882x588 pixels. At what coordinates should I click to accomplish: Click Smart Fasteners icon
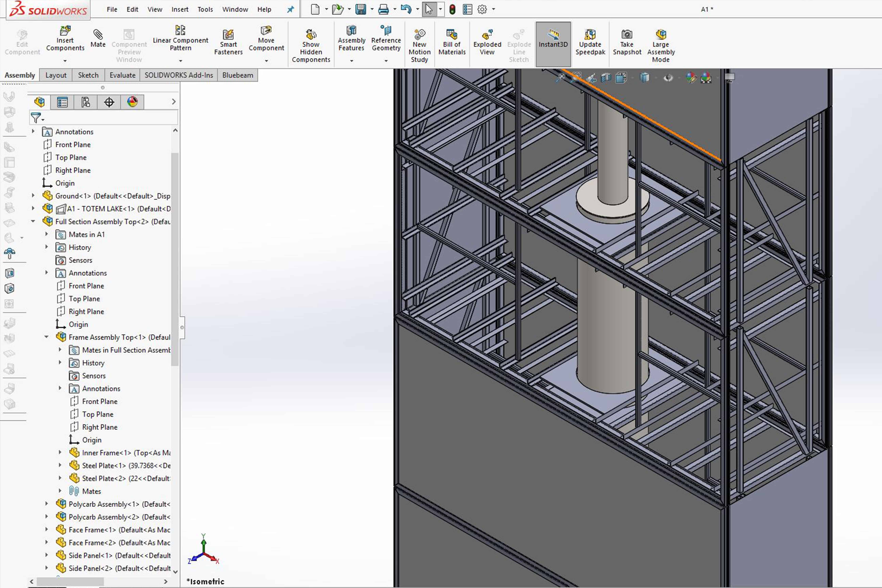pos(228,42)
